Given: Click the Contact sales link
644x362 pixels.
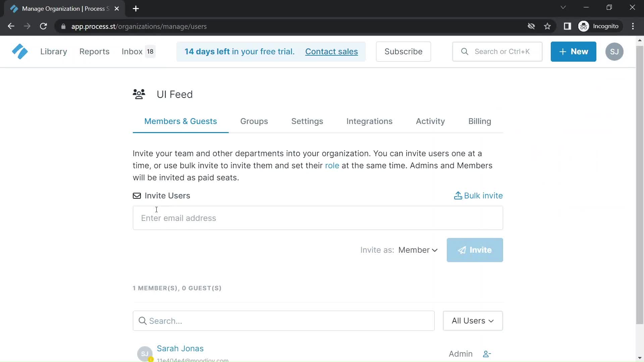Looking at the screenshot, I should tap(332, 51).
